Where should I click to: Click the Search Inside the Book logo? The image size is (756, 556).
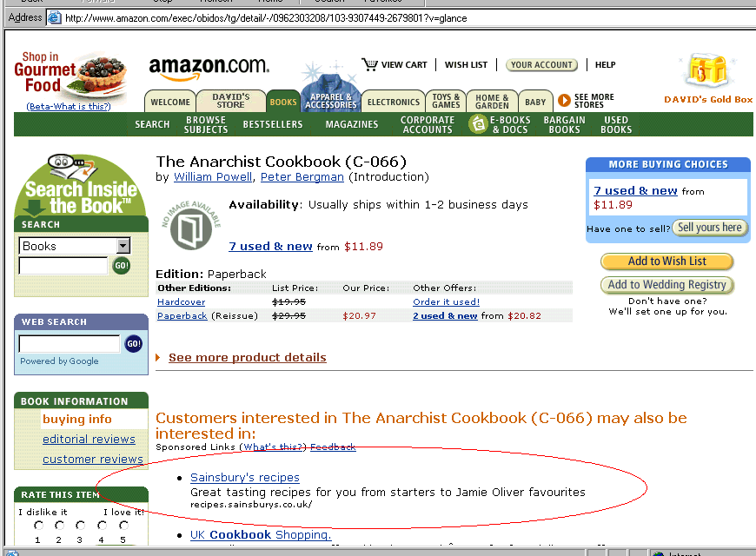point(81,185)
